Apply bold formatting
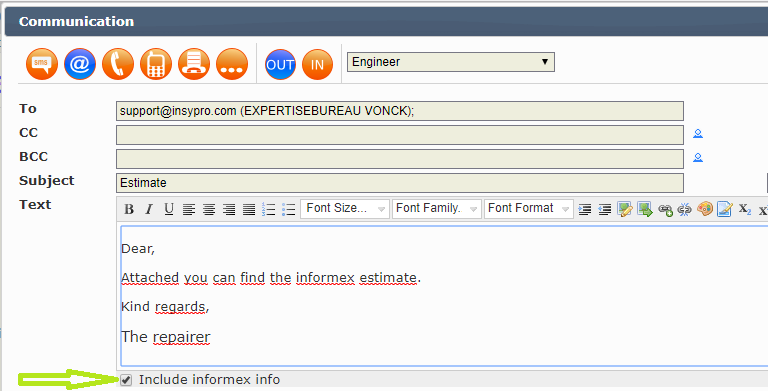Image resolution: width=769 pixels, height=391 pixels. point(129,209)
